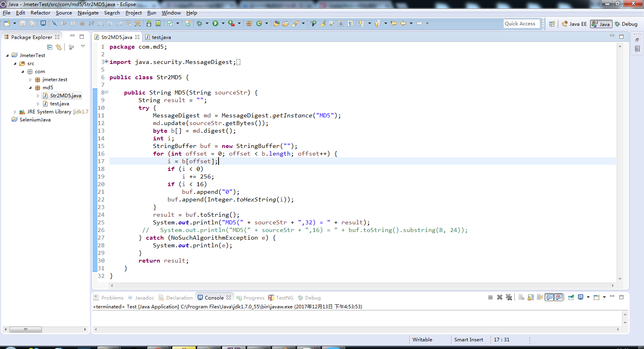
Task: Click the Open Type folder icon
Action: coord(277,23)
